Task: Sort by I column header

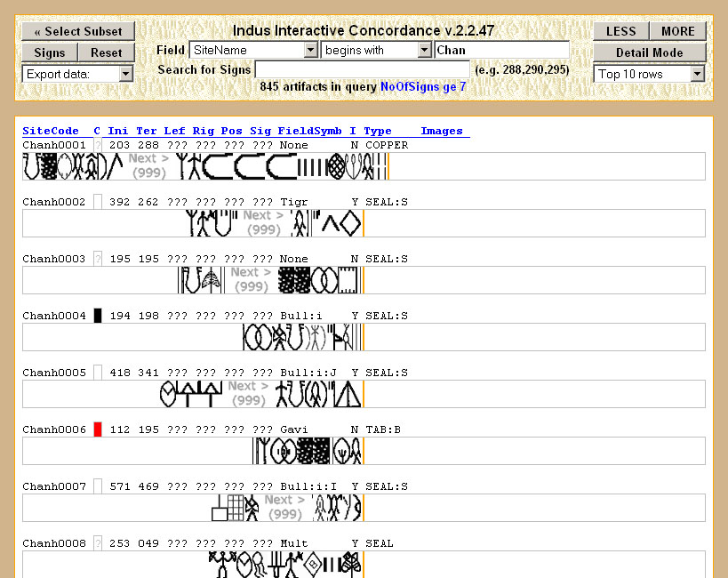Action: pos(353,131)
